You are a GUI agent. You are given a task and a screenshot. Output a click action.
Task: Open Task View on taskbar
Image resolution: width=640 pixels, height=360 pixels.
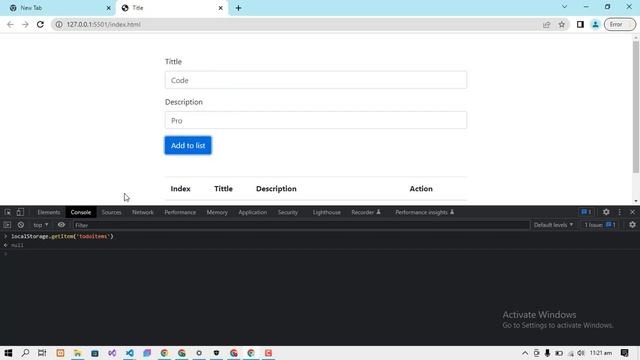pyautogui.click(x=42, y=353)
